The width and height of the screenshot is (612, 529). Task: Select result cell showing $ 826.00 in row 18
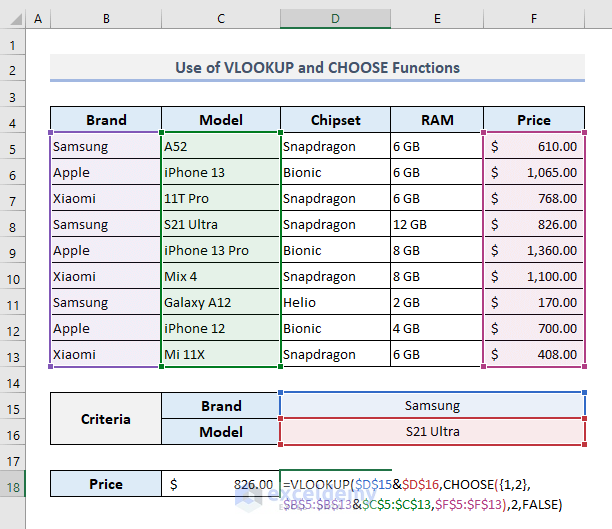[x=221, y=484]
